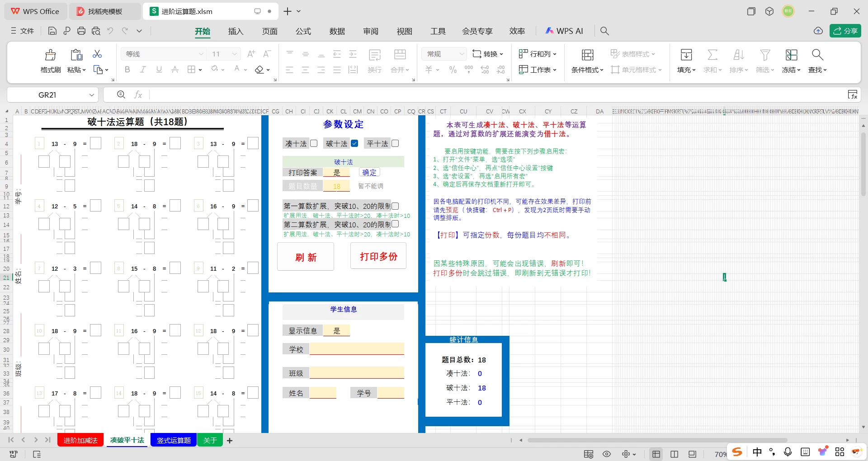The image size is (868, 461).
Task: Open the new tab plus dropdown arrow
Action: [x=298, y=11]
